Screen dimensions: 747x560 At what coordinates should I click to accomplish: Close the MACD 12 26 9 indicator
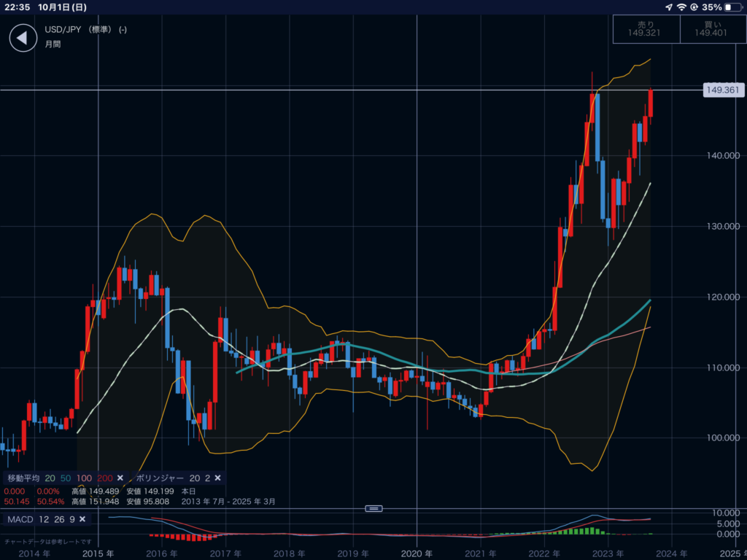click(82, 519)
